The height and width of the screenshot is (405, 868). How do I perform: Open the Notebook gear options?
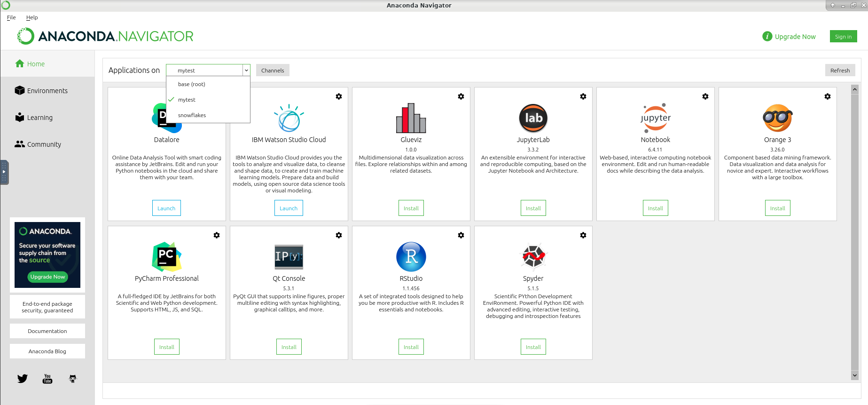point(705,96)
